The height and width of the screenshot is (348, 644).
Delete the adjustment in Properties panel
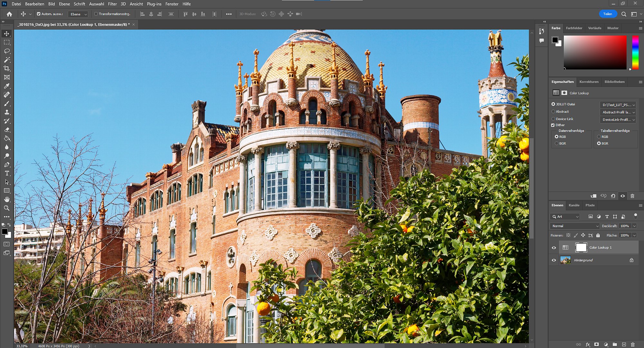(x=632, y=196)
